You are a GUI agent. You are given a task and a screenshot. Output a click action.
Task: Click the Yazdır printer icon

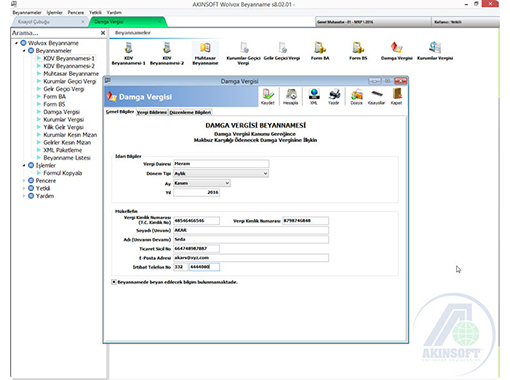[x=333, y=97]
